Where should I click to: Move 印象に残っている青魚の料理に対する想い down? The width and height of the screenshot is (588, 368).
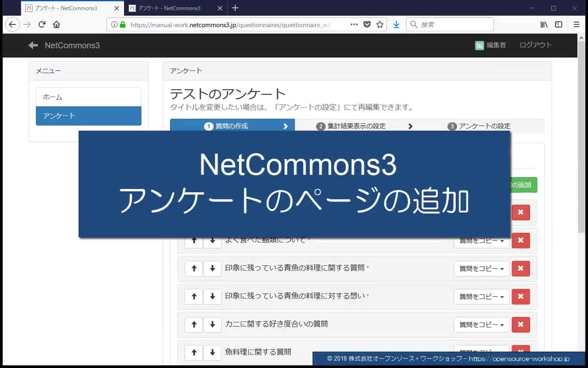pyautogui.click(x=212, y=297)
